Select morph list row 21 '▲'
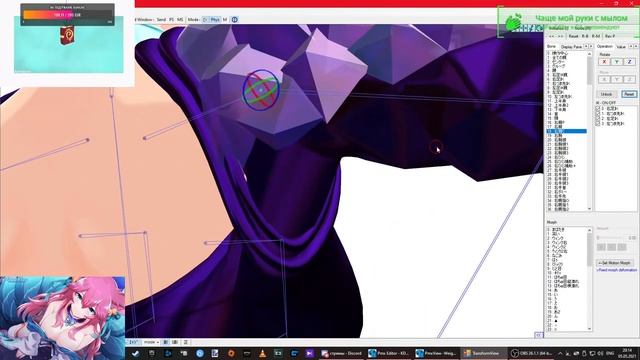 pyautogui.click(x=567, y=321)
